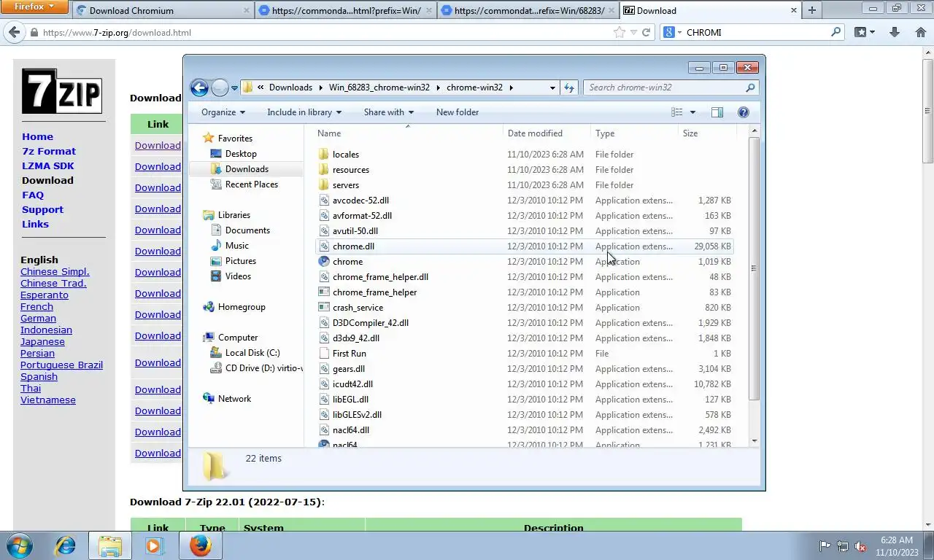The height and width of the screenshot is (560, 934).
Task: Open the LZMA SDK link
Action: pyautogui.click(x=48, y=166)
